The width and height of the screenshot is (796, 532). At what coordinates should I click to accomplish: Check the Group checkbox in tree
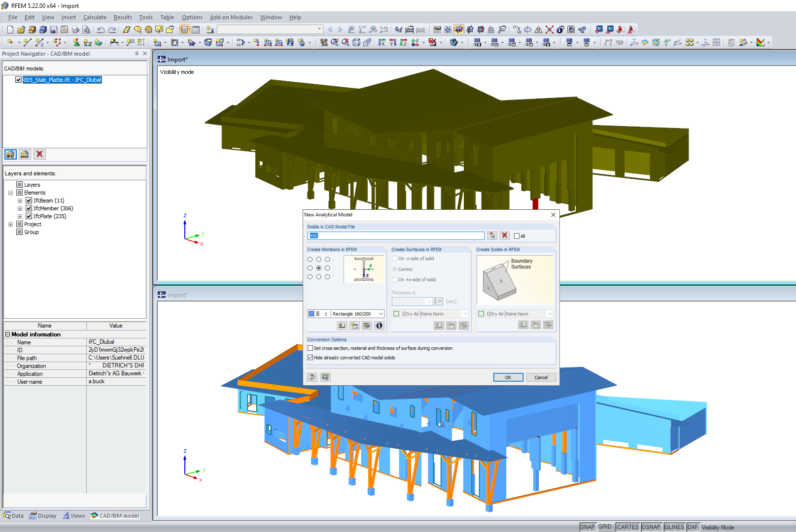[20, 232]
